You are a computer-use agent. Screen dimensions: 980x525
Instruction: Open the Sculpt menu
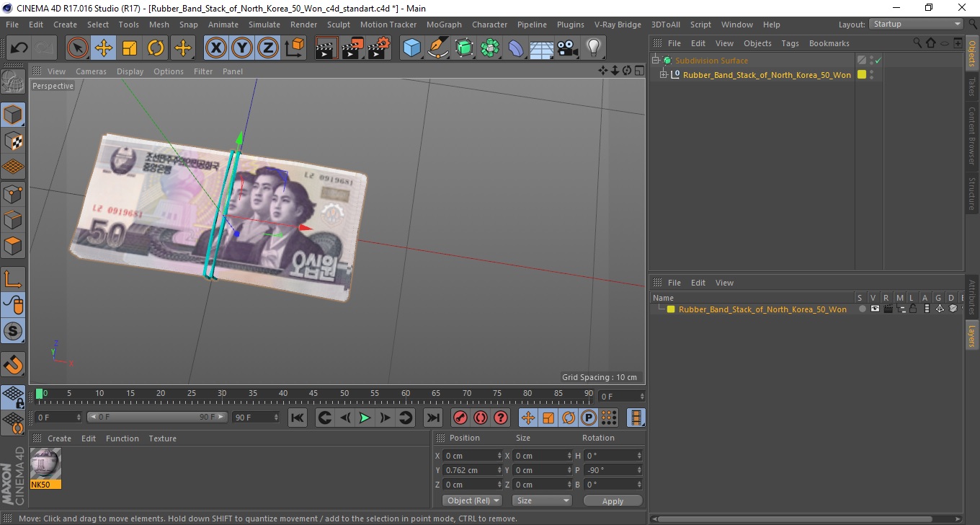(x=338, y=25)
